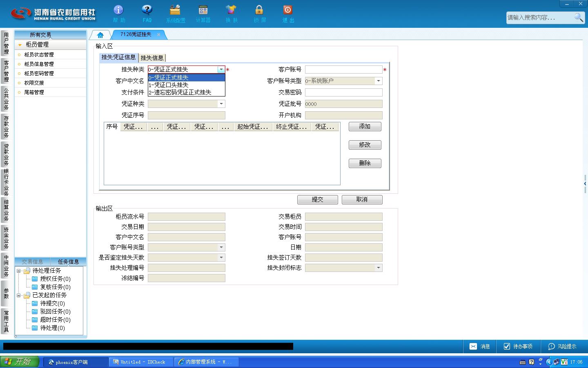The image size is (588, 368).
Task: Switch to 交易信息 panel tab
Action: [x=32, y=262]
